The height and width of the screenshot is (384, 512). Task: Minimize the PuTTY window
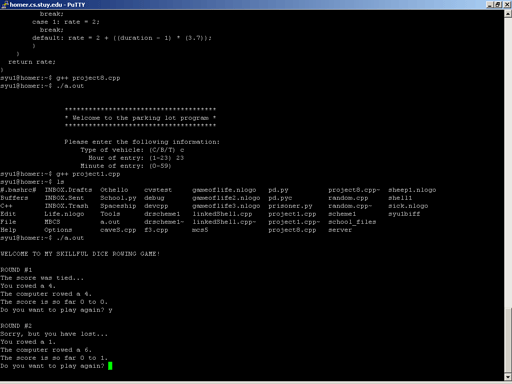coord(490,4)
